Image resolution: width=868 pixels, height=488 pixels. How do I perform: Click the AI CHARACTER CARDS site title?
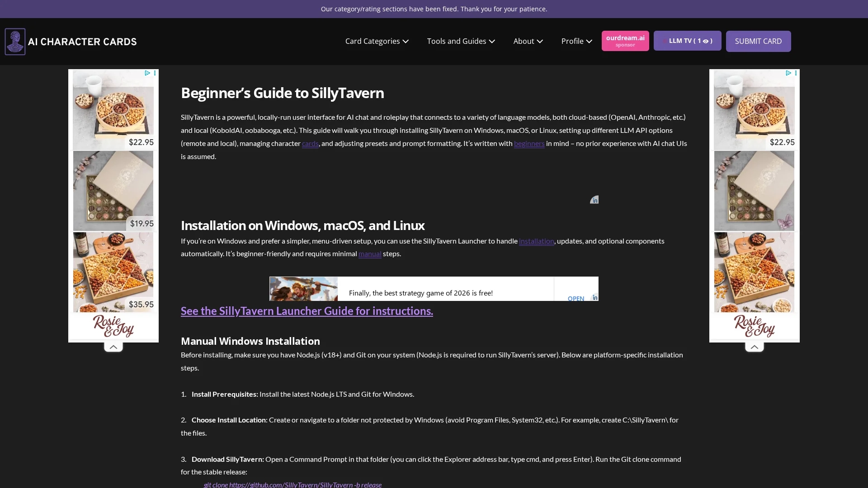coord(82,42)
